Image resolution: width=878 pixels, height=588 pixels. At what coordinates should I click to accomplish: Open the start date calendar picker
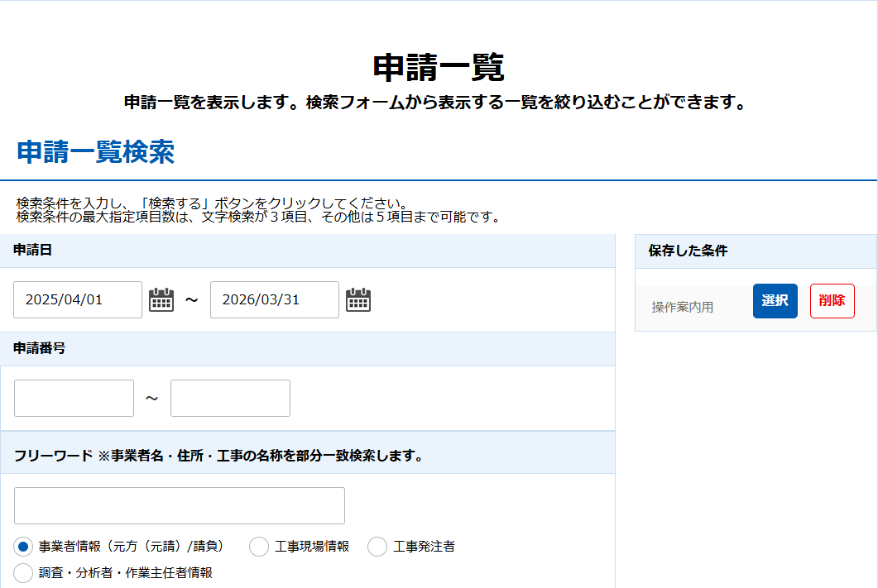[x=161, y=299]
